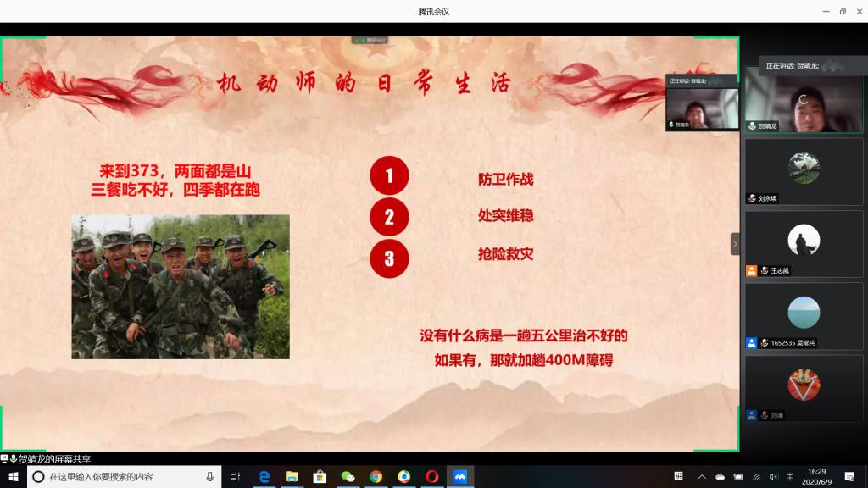Expand the system tray hidden icons arrow
The height and width of the screenshot is (488, 868).
[702, 477]
